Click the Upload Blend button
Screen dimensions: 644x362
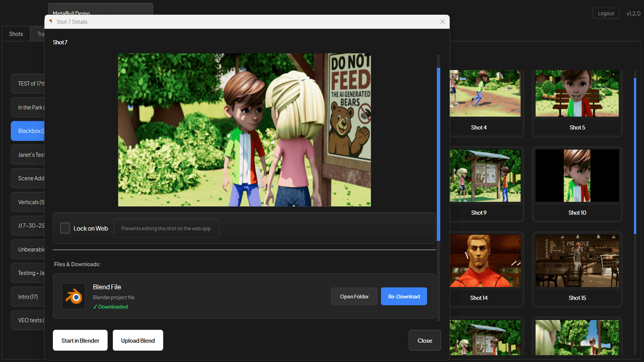138,341
